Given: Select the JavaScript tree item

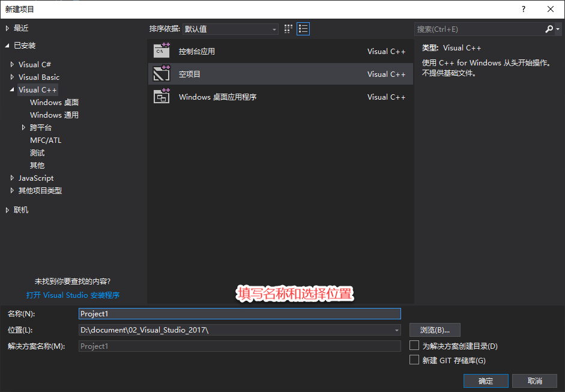Looking at the screenshot, I should click(x=36, y=178).
